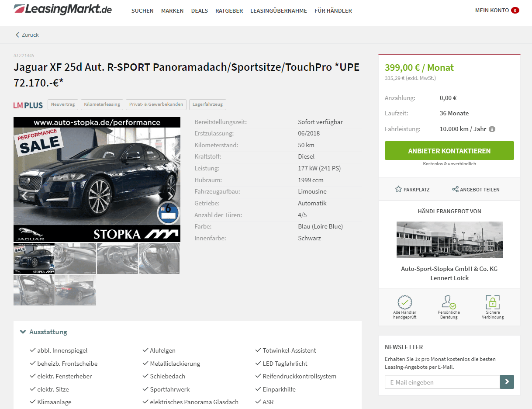Click the Lagerfahrzeug tag
The width and height of the screenshot is (532, 409).
pyautogui.click(x=207, y=104)
